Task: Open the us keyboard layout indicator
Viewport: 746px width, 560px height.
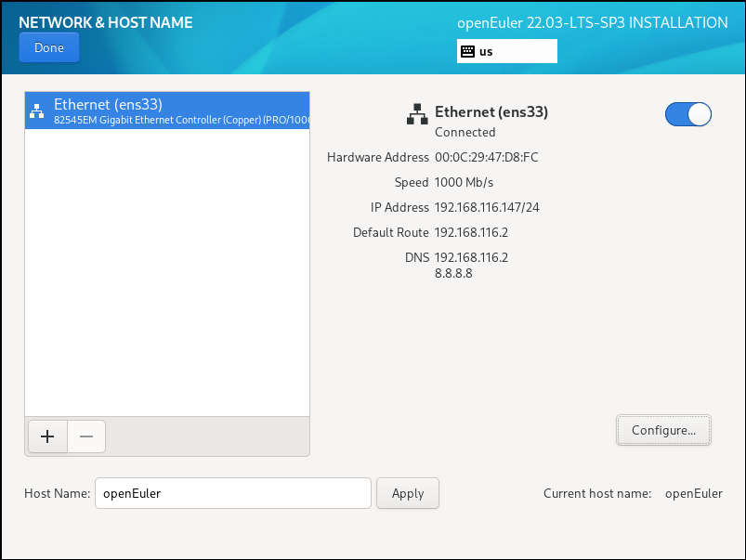Action: (506, 51)
